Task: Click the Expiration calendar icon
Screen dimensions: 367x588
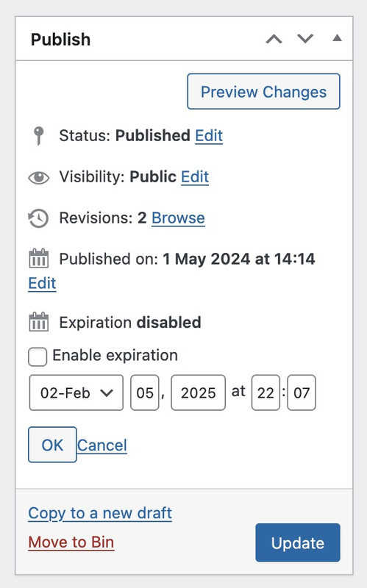Action: (39, 322)
